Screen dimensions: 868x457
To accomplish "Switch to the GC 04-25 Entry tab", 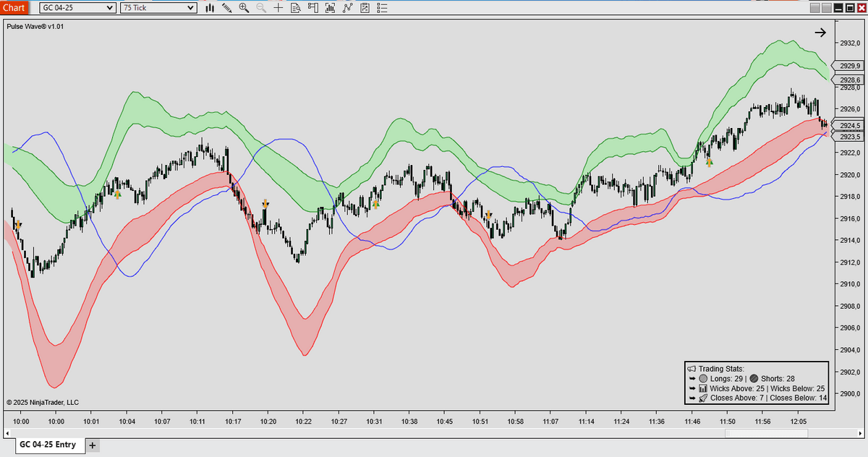I will pyautogui.click(x=47, y=445).
